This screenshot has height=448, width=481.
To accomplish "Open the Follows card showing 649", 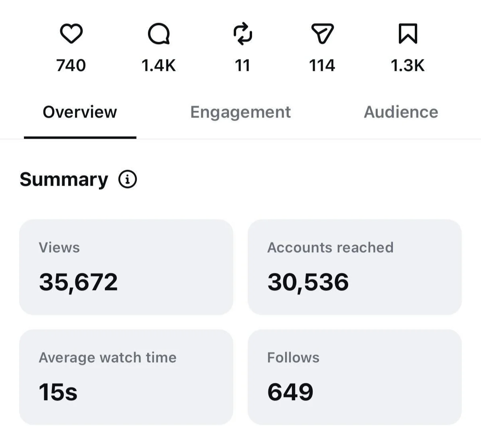I will tap(355, 377).
